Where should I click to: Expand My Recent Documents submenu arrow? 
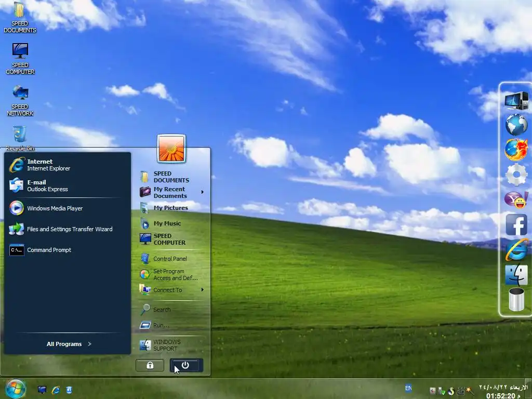203,192
